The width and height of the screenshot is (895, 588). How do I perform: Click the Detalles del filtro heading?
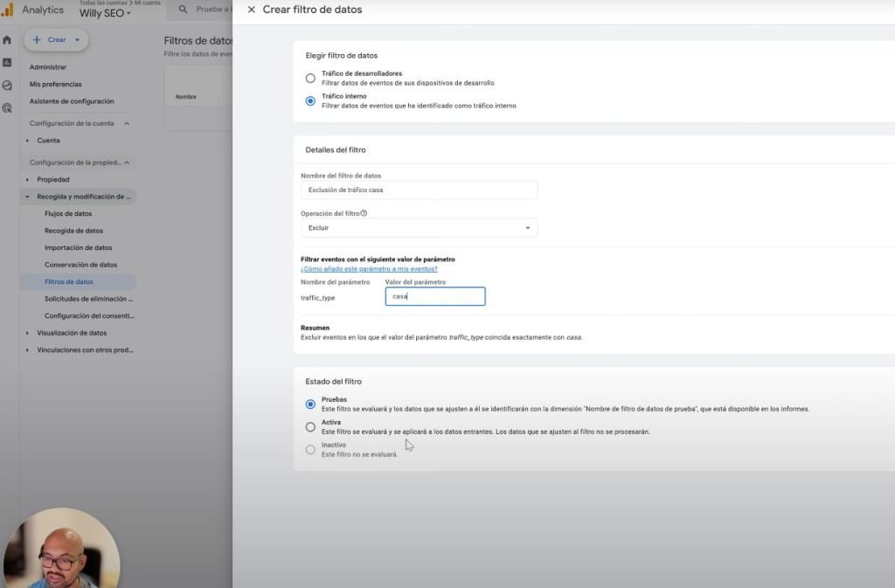[x=336, y=150]
